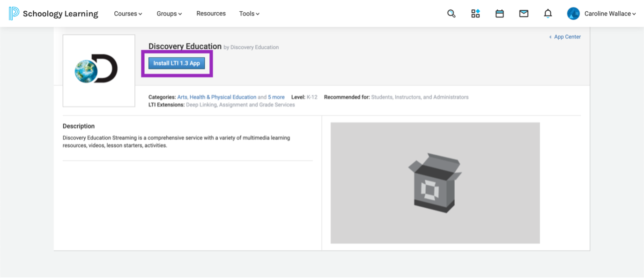Click Deep Linking, Assignment and Grade Services text
The height and width of the screenshot is (279, 644).
click(240, 105)
